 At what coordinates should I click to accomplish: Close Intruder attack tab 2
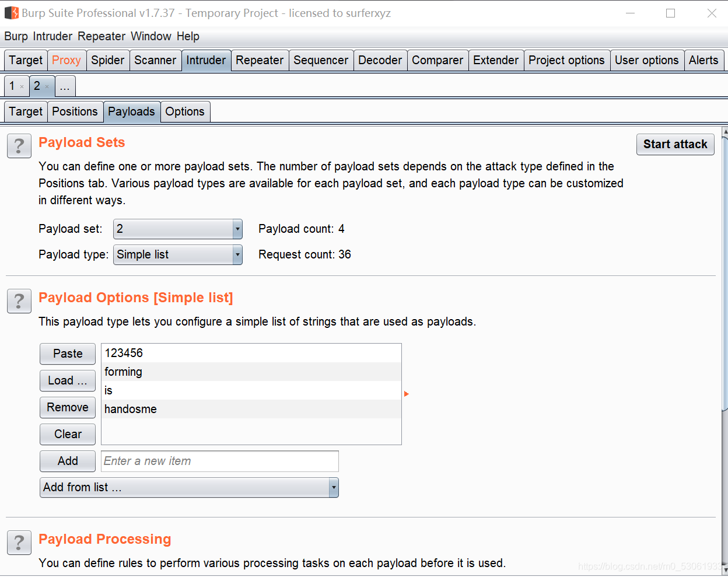(47, 87)
